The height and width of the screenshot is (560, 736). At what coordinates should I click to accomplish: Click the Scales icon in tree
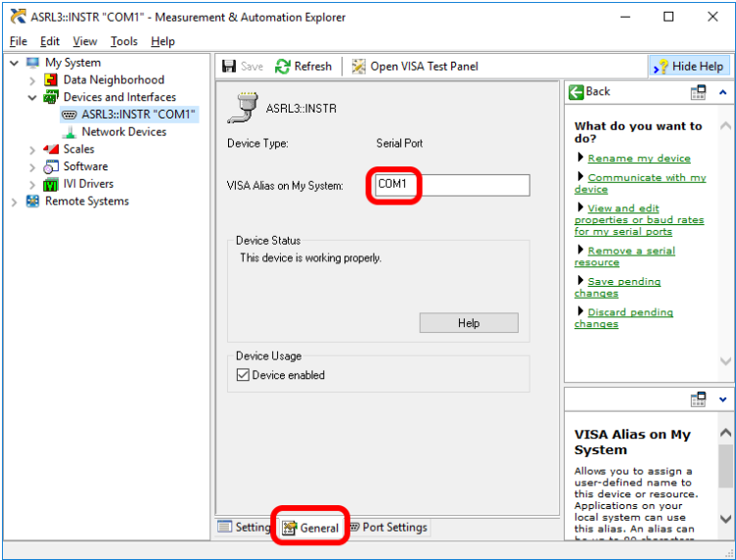coord(52,150)
